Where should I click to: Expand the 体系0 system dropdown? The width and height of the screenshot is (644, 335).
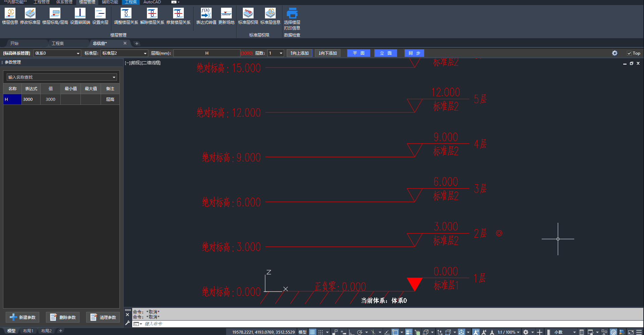tap(78, 53)
